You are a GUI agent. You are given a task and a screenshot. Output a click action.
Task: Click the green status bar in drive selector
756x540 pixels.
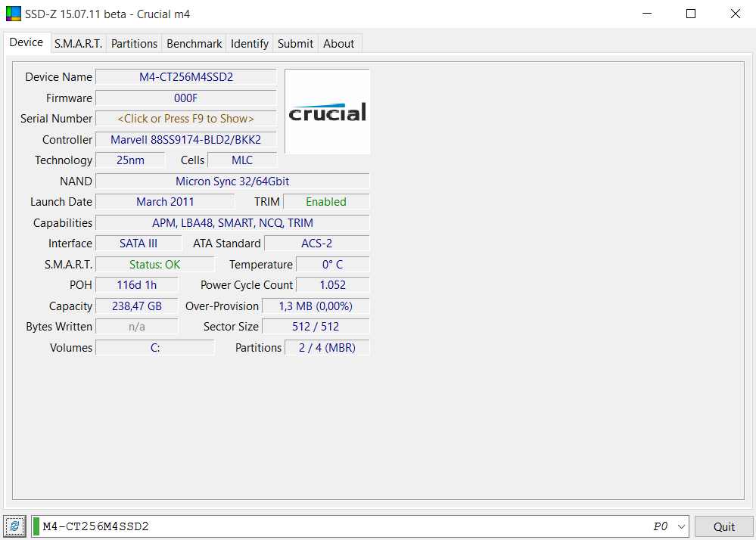click(36, 526)
